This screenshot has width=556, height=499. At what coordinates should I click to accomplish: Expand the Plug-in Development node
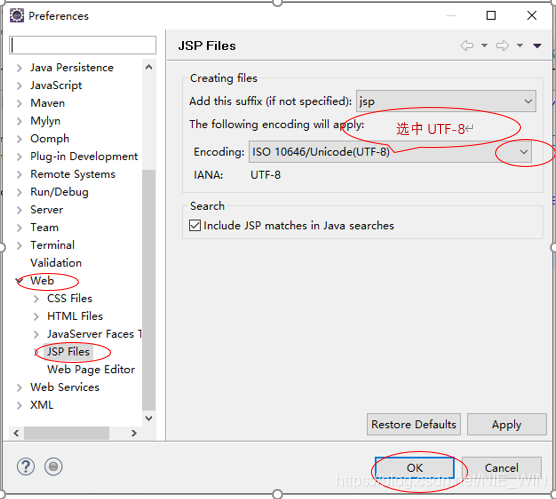[x=20, y=156]
